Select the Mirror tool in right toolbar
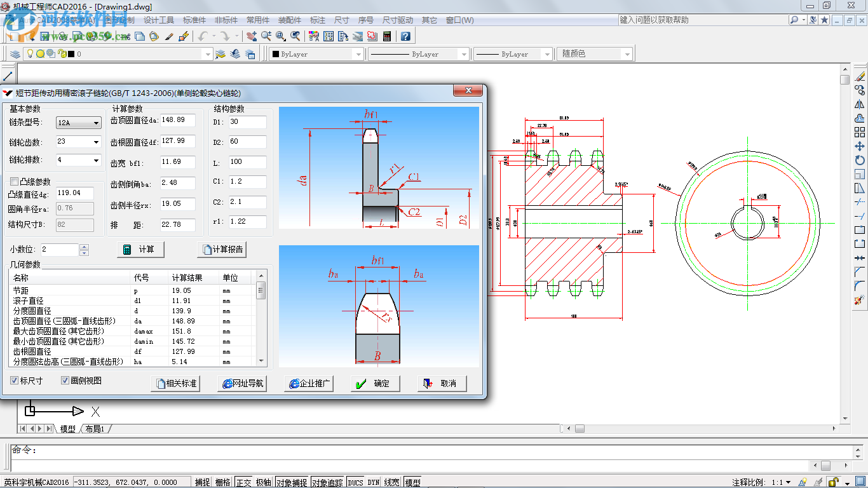The image size is (868, 488). pos(860,104)
